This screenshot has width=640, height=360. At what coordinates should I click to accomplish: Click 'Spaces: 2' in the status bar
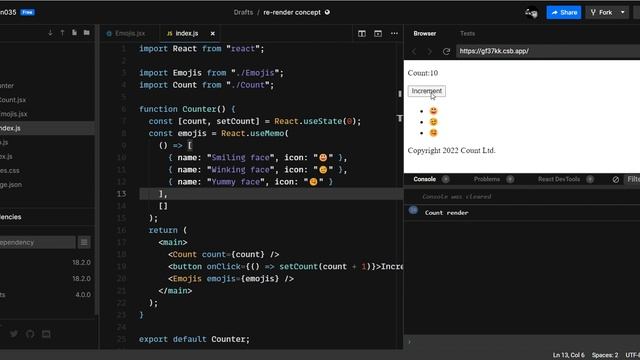604,355
